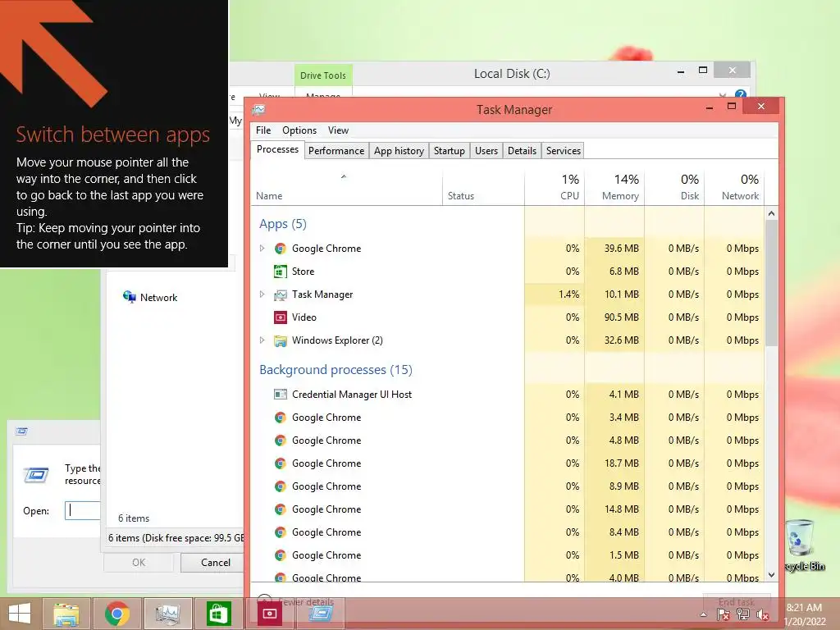The height and width of the screenshot is (630, 840).
Task: Sort processes by the Disk column
Action: (674, 188)
